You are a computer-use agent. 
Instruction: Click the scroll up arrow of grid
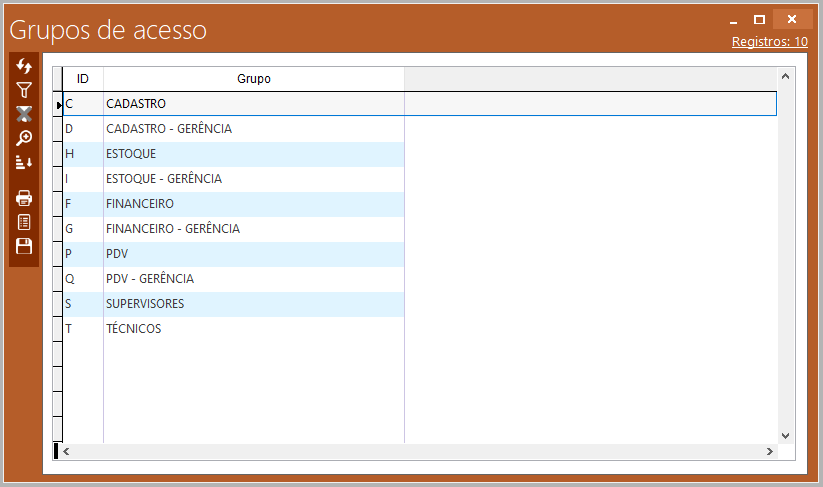coord(785,77)
